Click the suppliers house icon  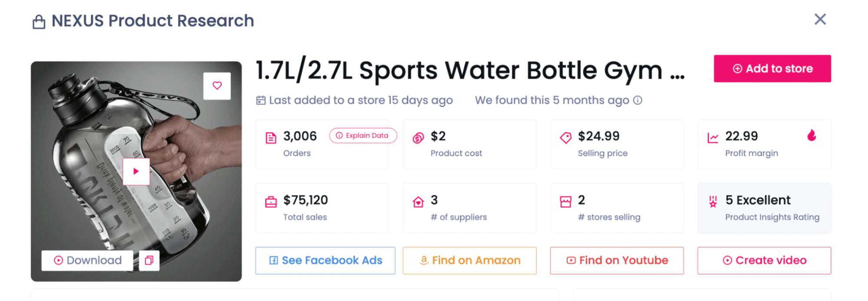[x=418, y=202]
